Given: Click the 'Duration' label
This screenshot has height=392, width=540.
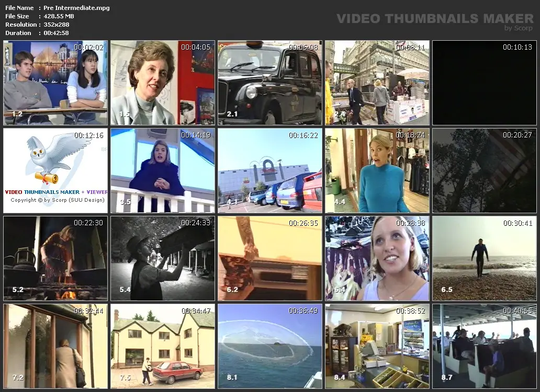Looking at the screenshot, I should point(18,33).
